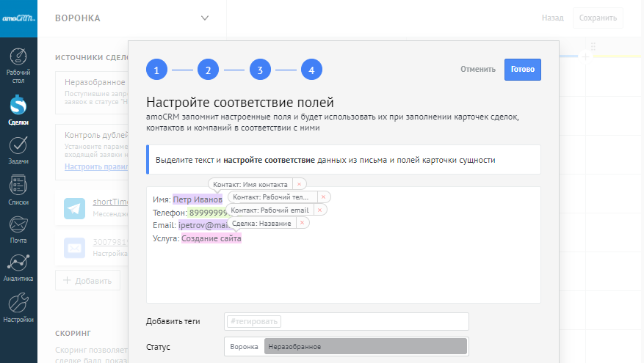644x363 pixels.
Task: Open Аналитика in the sidebar
Action: point(18,268)
